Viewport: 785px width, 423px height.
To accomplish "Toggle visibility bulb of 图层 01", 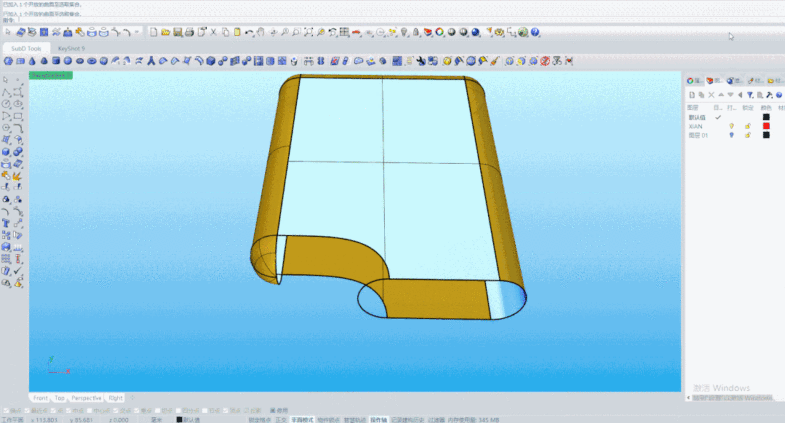I will click(731, 135).
